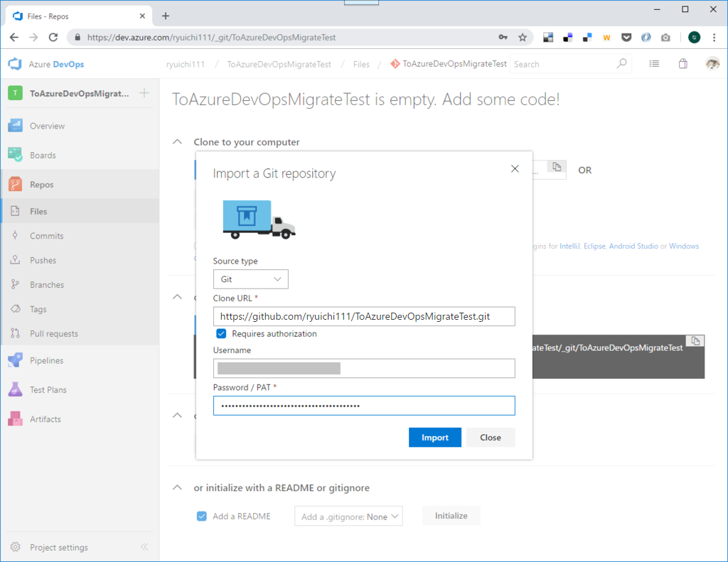Copy clone URL with copy icon
Viewport: 728px width, 562px height.
click(557, 167)
